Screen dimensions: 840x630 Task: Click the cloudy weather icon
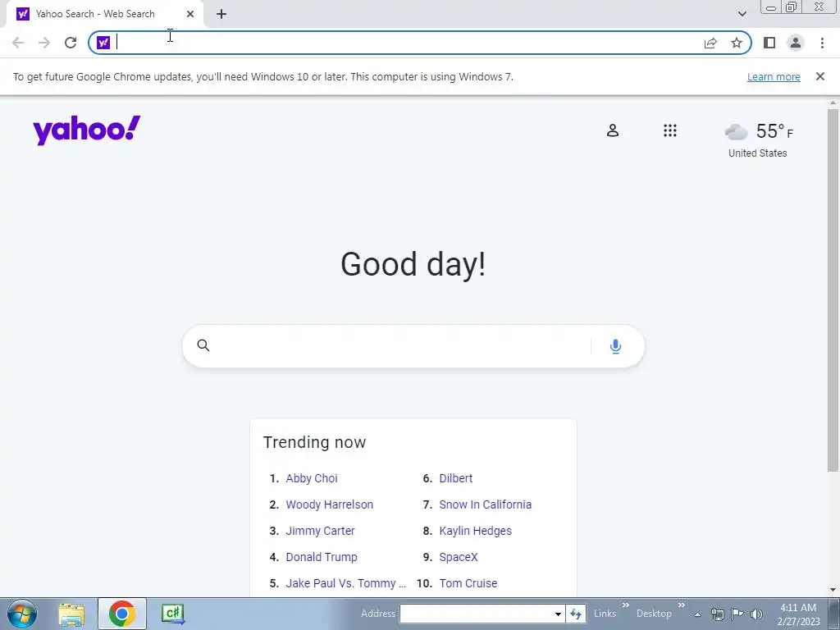tap(736, 131)
